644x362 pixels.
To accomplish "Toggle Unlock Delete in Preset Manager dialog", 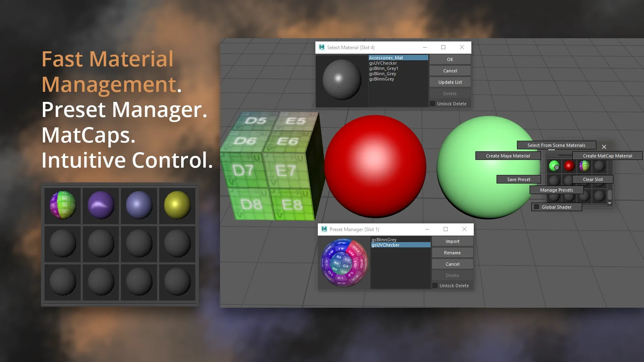I will click(x=435, y=285).
